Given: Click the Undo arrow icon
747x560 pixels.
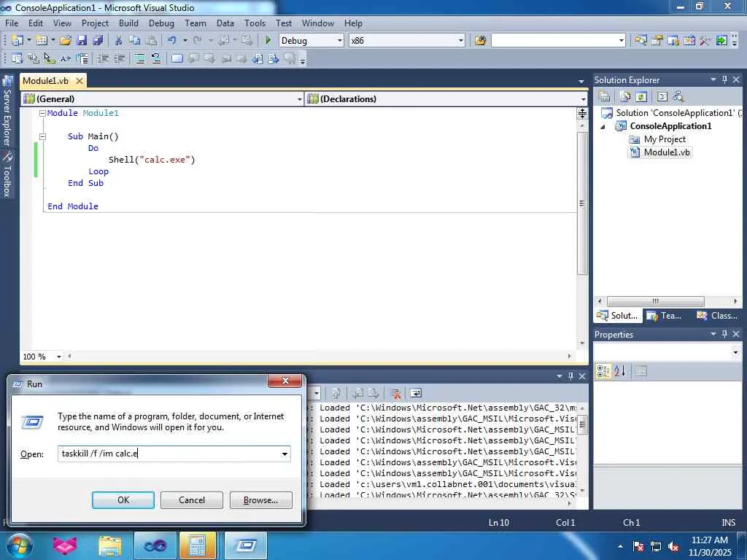Looking at the screenshot, I should click(172, 41).
